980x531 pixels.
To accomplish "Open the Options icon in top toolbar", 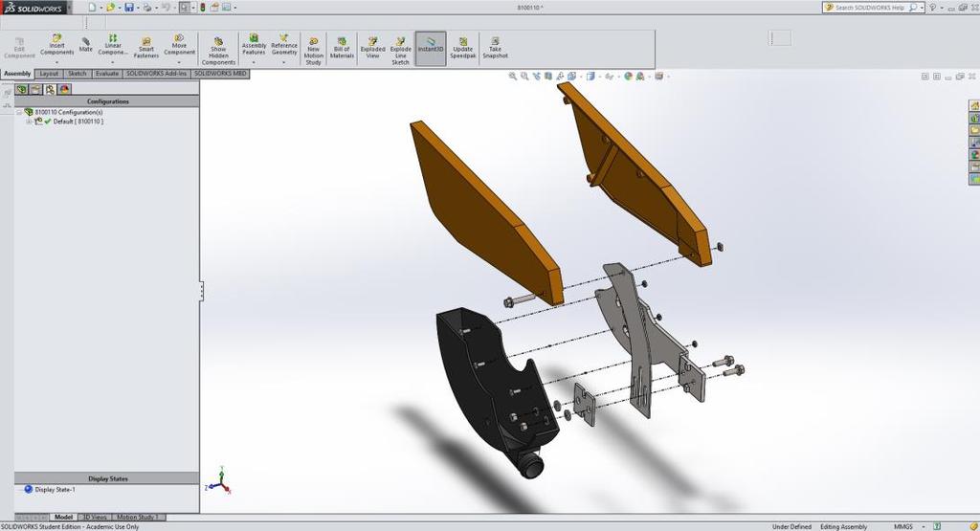I will click(x=226, y=8).
